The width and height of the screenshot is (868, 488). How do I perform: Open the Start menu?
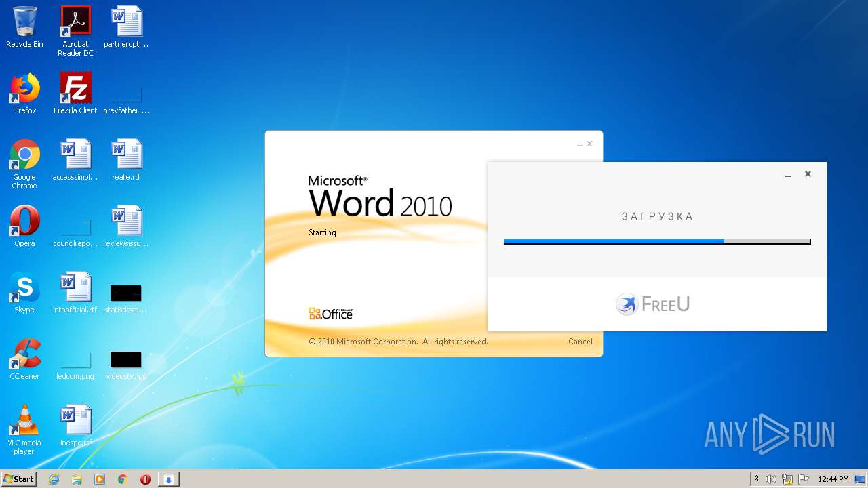pyautogui.click(x=18, y=479)
